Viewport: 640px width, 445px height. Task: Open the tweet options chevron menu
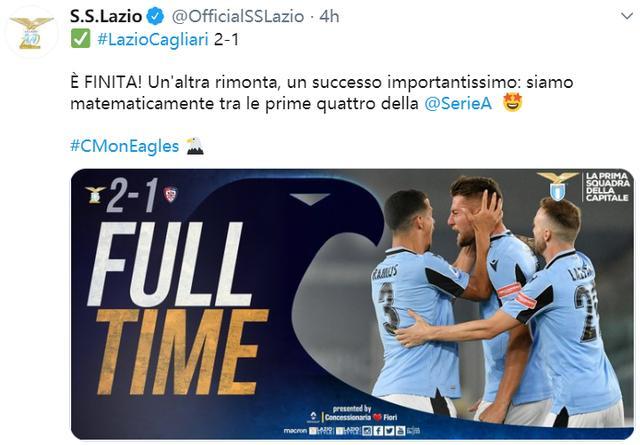(627, 16)
